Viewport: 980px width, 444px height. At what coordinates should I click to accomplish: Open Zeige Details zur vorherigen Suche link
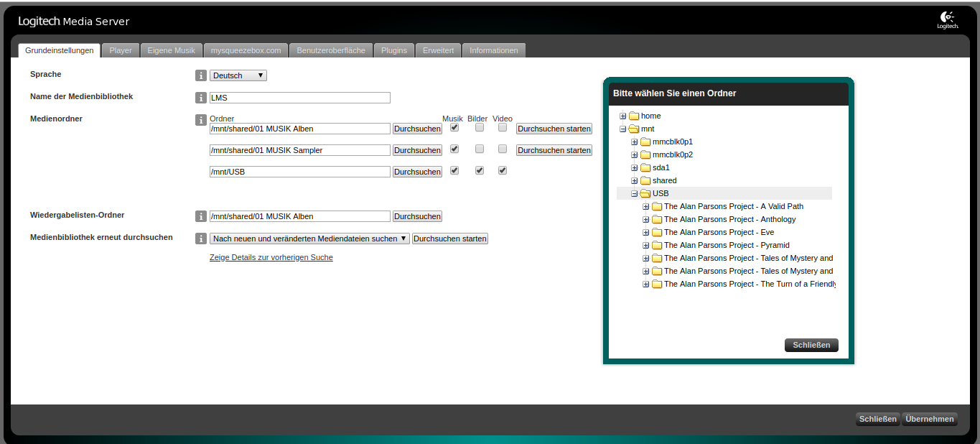point(271,257)
